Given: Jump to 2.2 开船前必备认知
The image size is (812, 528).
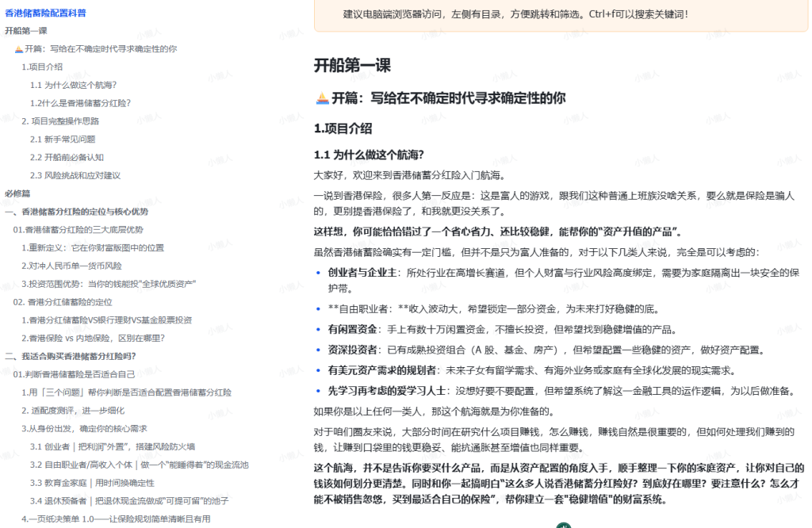Looking at the screenshot, I should pyautogui.click(x=67, y=157).
